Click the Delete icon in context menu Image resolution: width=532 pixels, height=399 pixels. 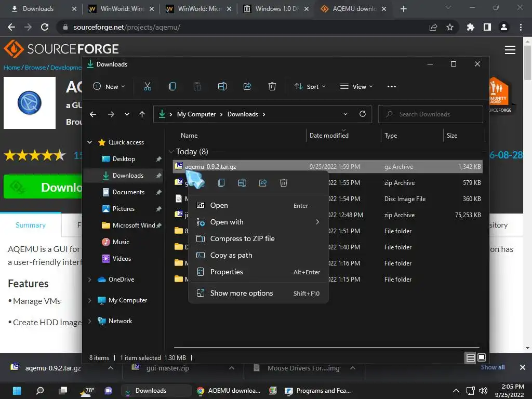click(x=284, y=183)
